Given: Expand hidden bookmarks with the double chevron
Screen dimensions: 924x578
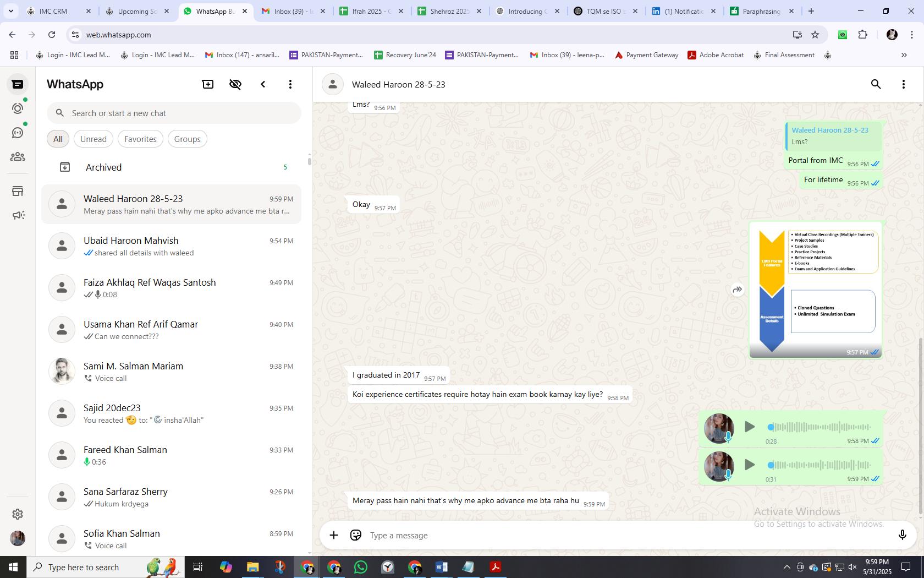Looking at the screenshot, I should click(904, 55).
